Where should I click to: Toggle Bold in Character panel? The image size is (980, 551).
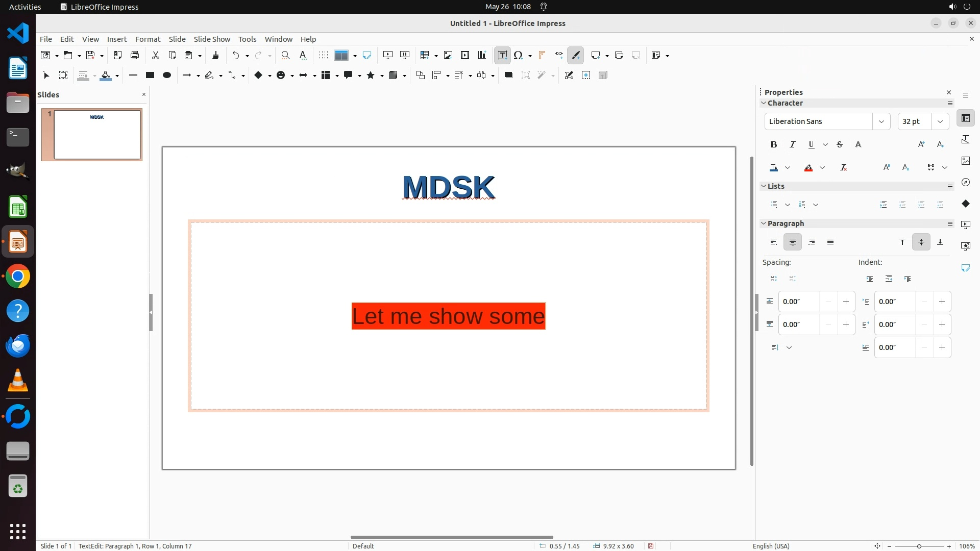[x=773, y=145]
